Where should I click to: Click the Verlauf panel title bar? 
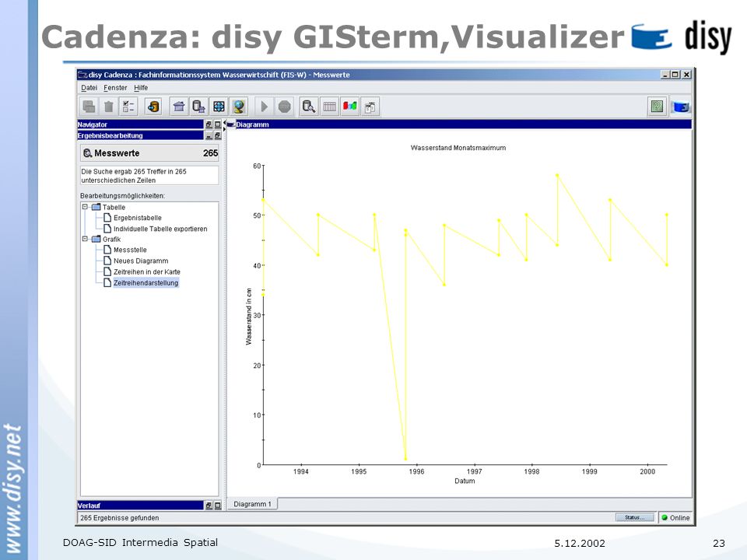tap(141, 506)
